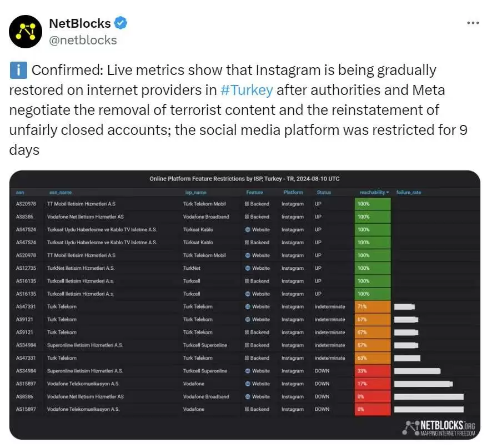This screenshot has width=487, height=448.
Task: Click the failure rate bar beside 33%
Action: click(417, 371)
